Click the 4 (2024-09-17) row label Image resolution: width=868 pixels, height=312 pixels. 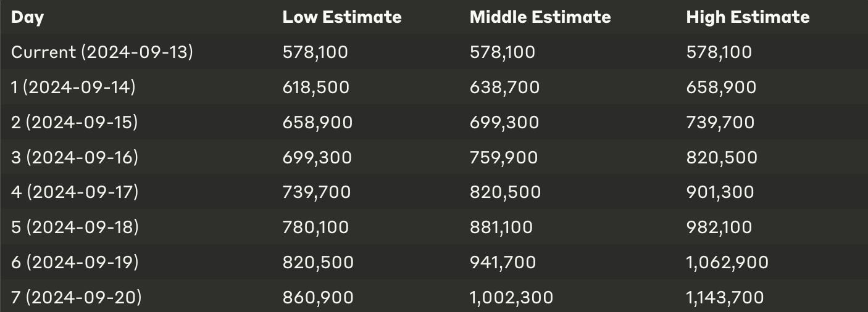coord(75,192)
